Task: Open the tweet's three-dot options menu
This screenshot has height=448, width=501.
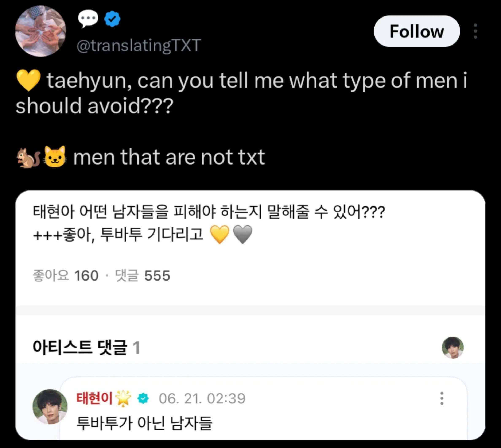Action: pyautogui.click(x=475, y=31)
